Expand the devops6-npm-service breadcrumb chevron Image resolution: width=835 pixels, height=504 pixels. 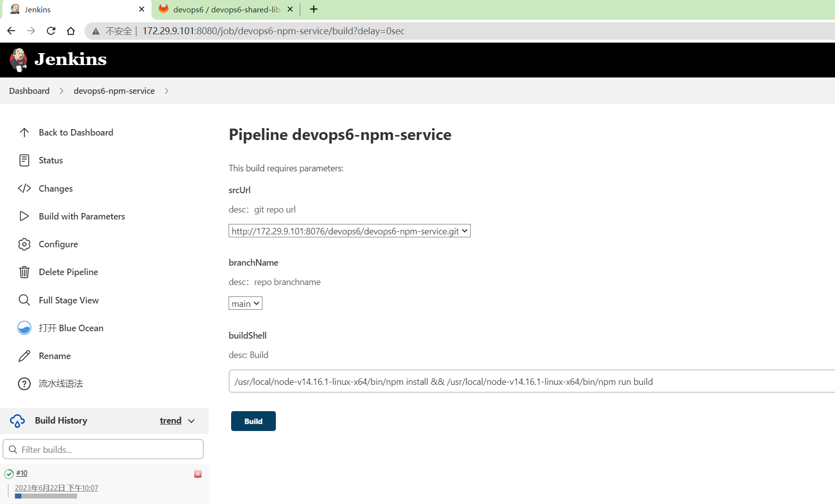[167, 91]
